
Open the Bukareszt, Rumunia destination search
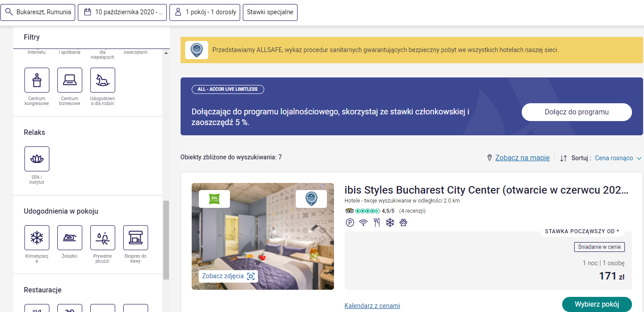tap(38, 12)
